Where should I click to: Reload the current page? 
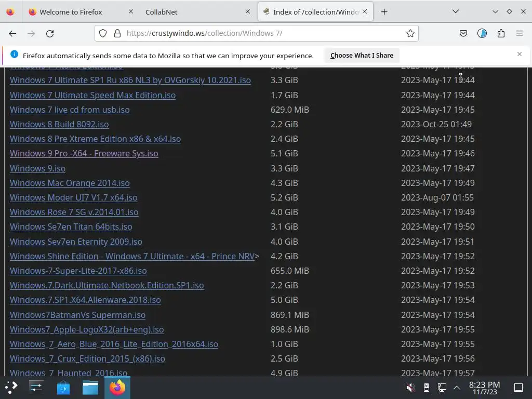50,33
